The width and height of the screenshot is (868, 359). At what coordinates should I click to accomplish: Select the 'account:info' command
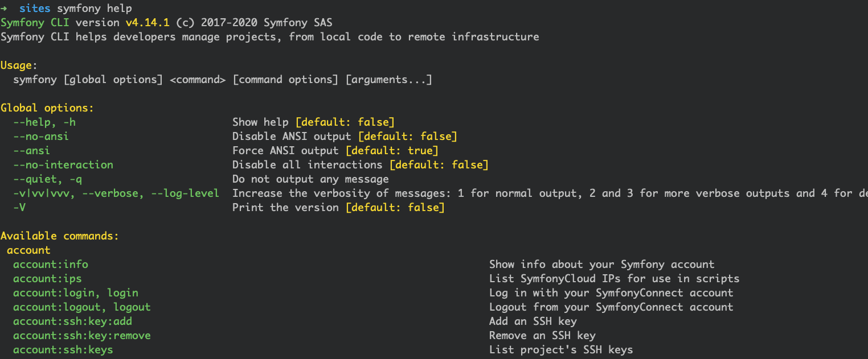(x=51, y=265)
